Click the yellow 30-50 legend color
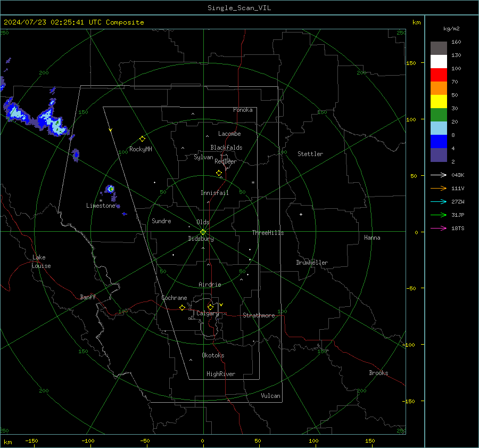The width and height of the screenshot is (479, 448). pos(439,102)
